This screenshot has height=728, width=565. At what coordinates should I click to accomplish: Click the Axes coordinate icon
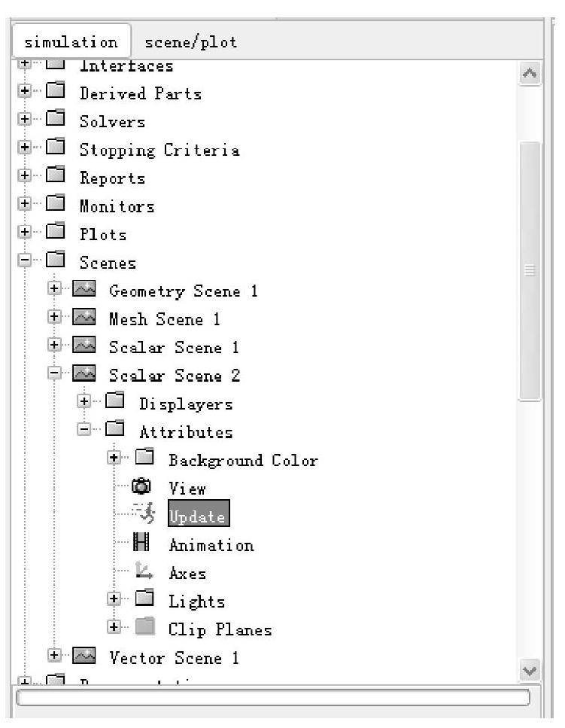coord(144,570)
